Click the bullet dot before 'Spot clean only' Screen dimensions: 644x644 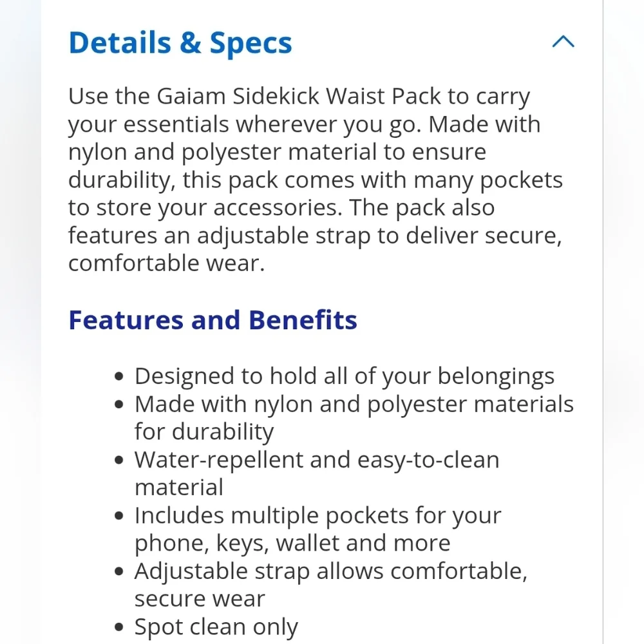click(119, 627)
